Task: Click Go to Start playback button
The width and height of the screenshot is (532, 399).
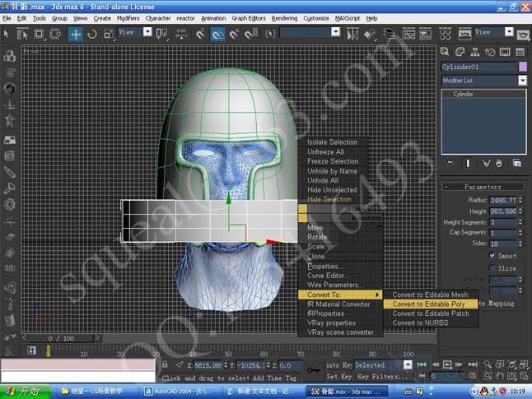Action: (422, 364)
